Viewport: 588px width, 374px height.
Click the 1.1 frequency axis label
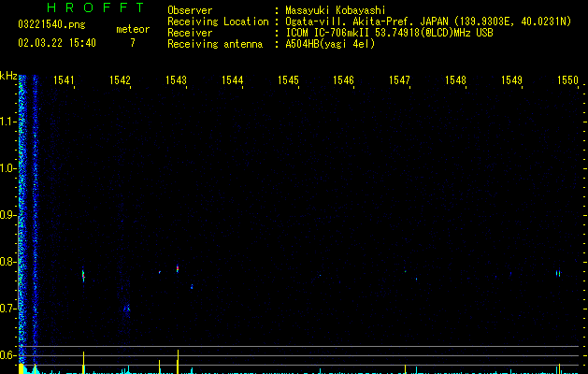point(7,122)
